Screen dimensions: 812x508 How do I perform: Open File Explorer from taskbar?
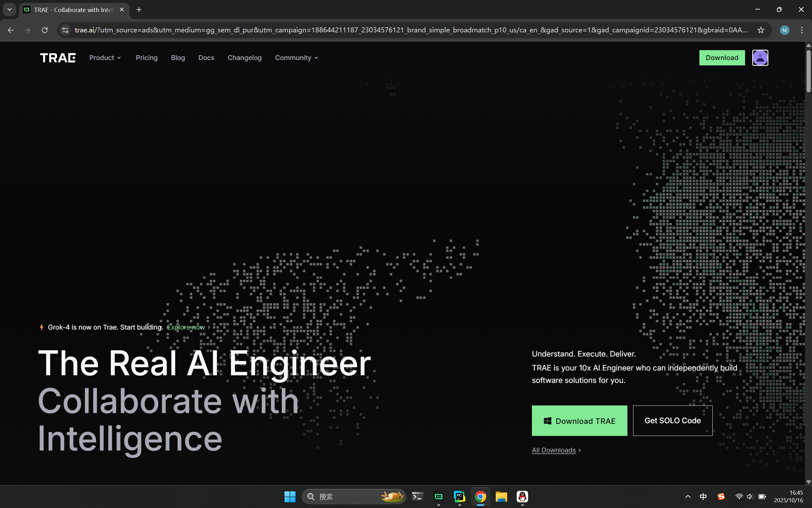(x=501, y=497)
